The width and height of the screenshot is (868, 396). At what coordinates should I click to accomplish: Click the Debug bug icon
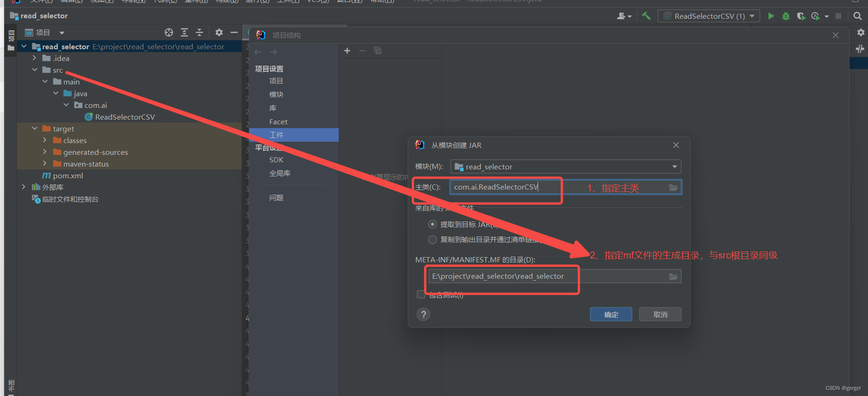pyautogui.click(x=786, y=16)
